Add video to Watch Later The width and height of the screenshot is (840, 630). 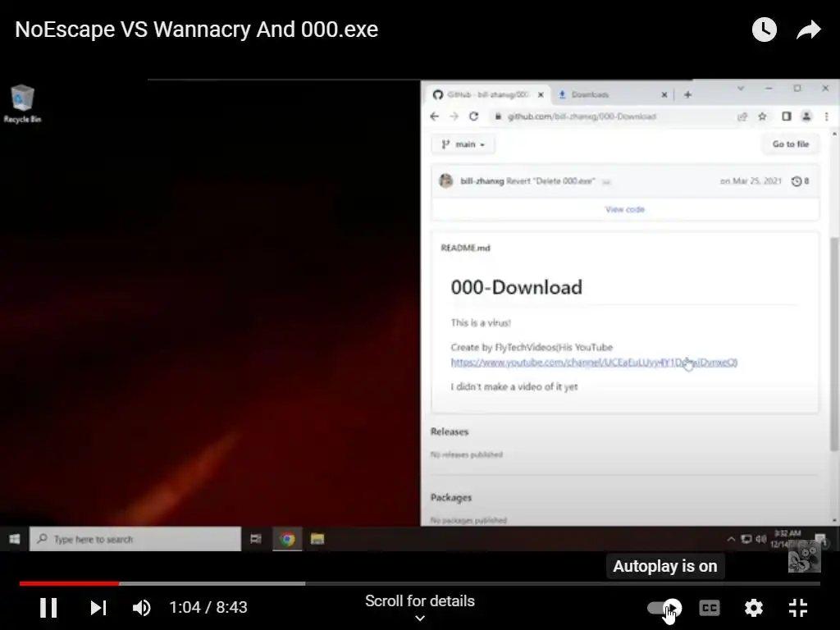tap(765, 30)
